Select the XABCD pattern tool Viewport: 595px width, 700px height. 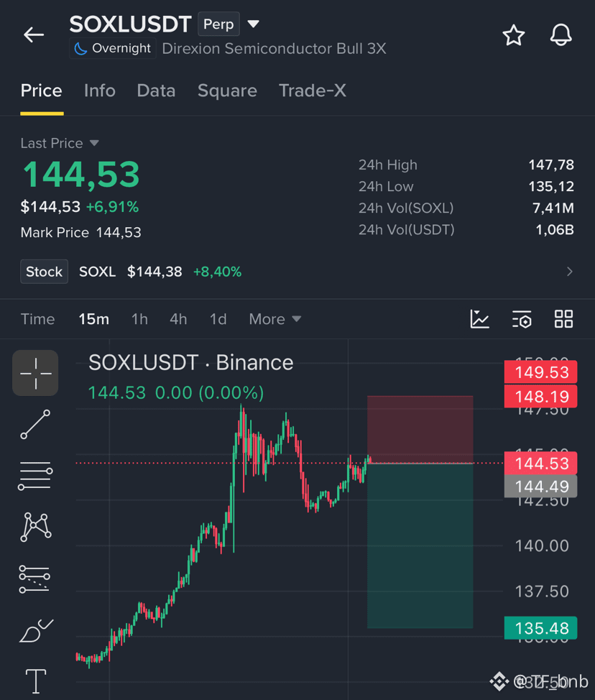click(x=36, y=528)
